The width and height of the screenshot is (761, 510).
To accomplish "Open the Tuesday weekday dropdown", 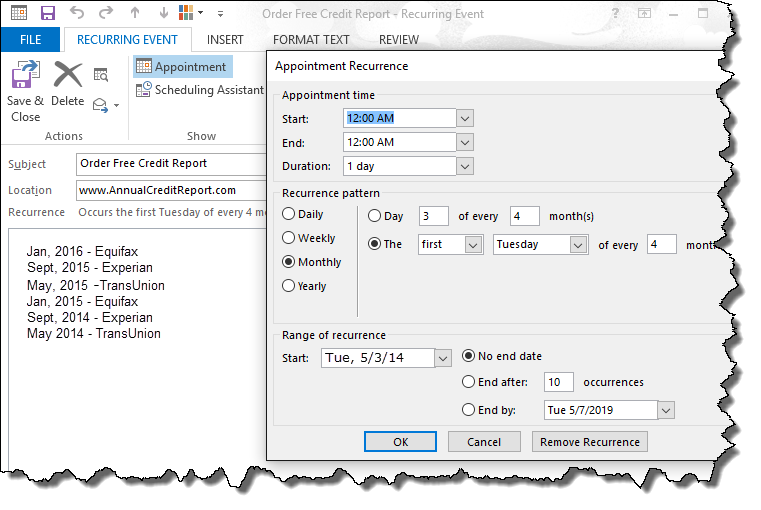I will pos(578,244).
